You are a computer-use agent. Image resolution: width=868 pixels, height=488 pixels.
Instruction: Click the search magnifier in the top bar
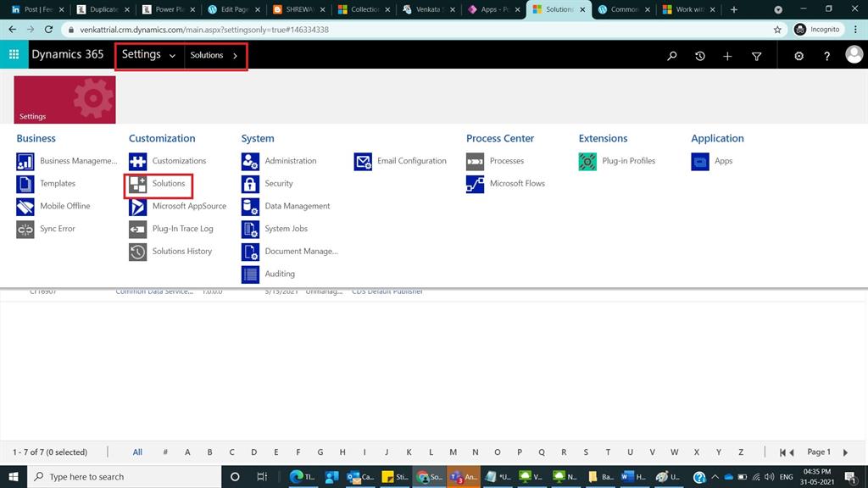(x=671, y=55)
